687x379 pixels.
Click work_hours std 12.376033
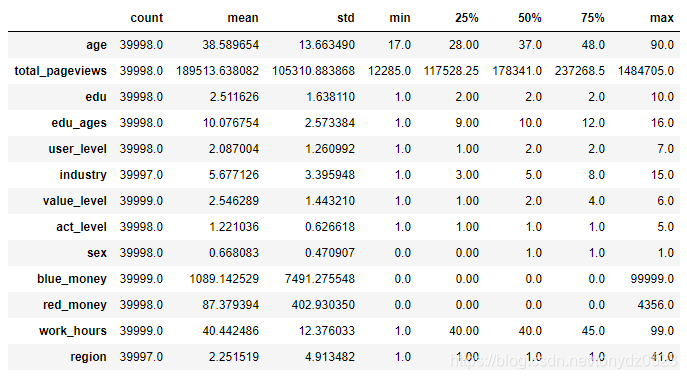coord(327,331)
